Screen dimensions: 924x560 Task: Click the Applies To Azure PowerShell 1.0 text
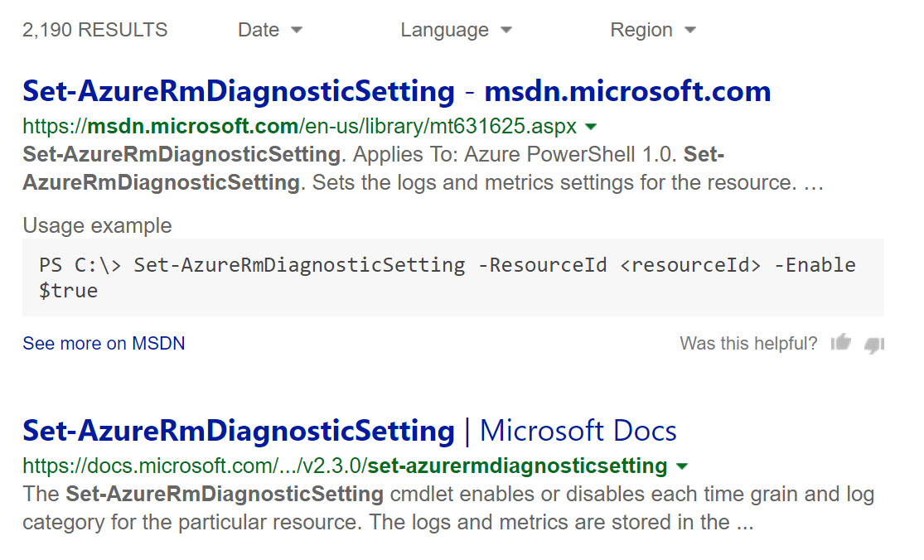pyautogui.click(x=512, y=154)
